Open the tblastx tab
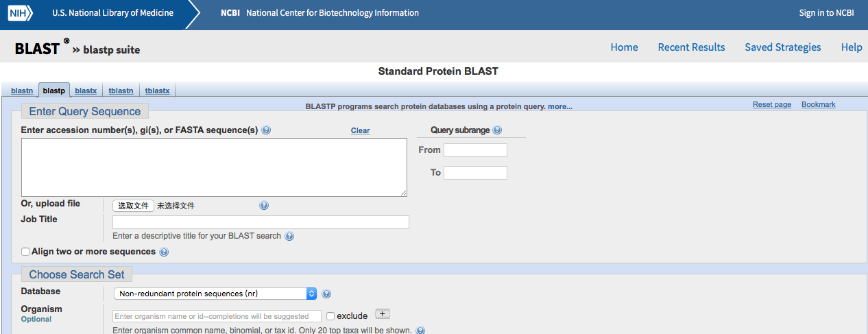The width and height of the screenshot is (868, 334). pyautogui.click(x=157, y=91)
